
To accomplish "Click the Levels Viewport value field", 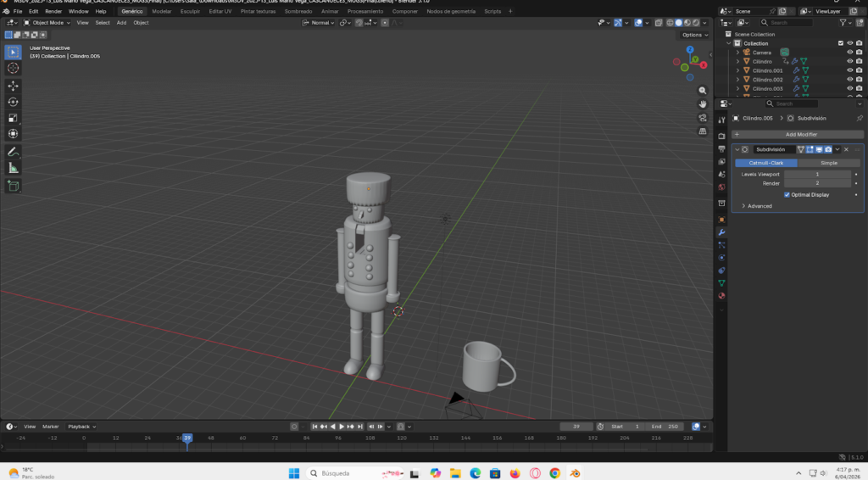I will 817,174.
